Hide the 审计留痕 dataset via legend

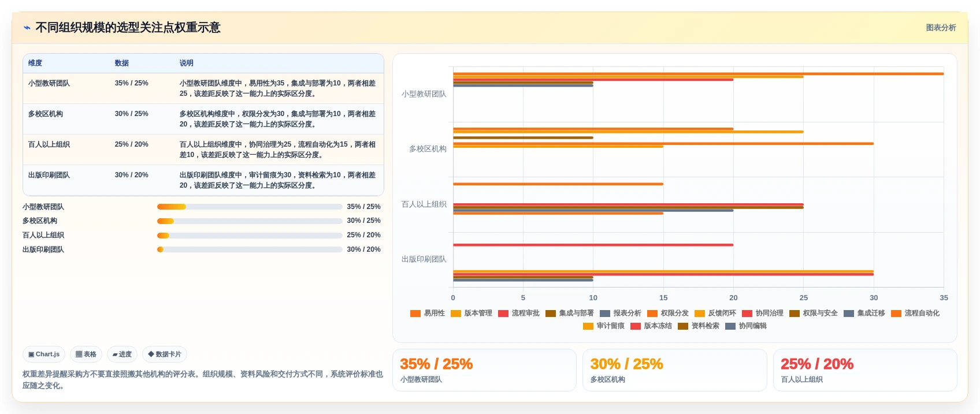[x=604, y=326]
